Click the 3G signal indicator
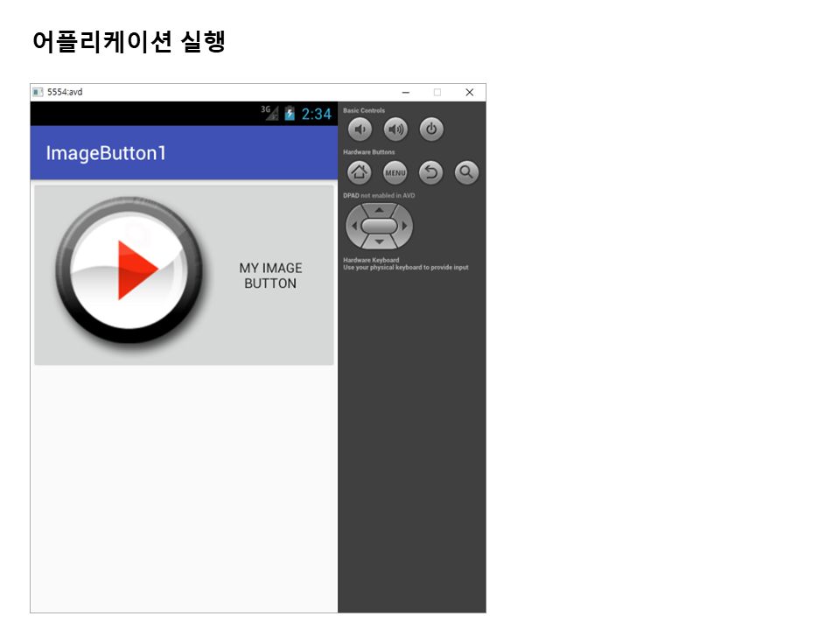 [x=270, y=113]
